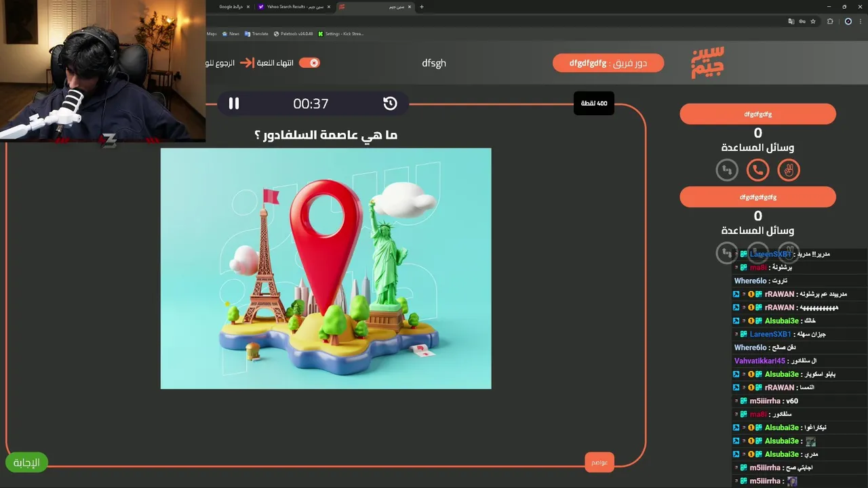
Task: Open the Settings - Kick Stream bookmark
Action: point(341,33)
